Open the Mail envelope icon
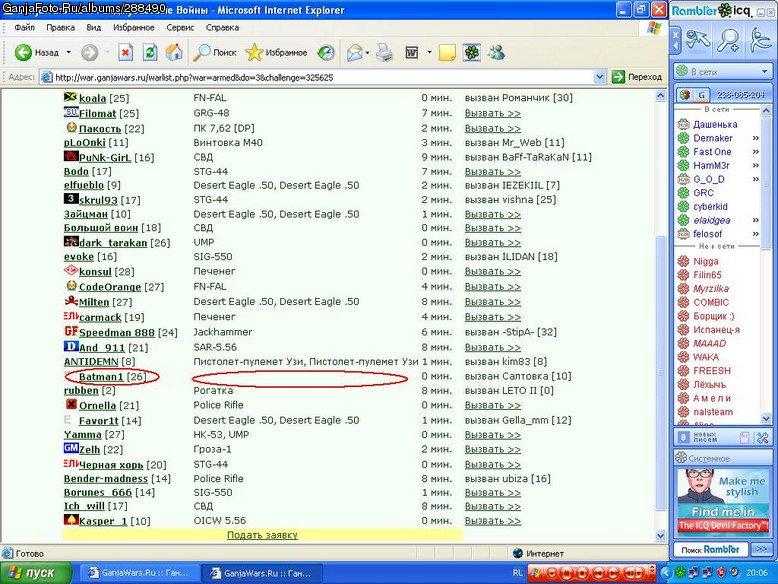Image resolution: width=778 pixels, height=584 pixels. pos(355,52)
